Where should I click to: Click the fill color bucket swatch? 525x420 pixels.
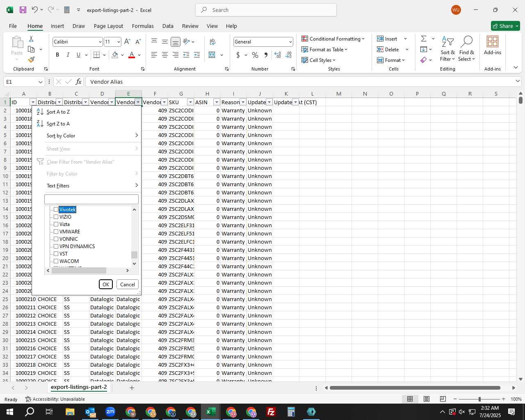click(x=115, y=55)
